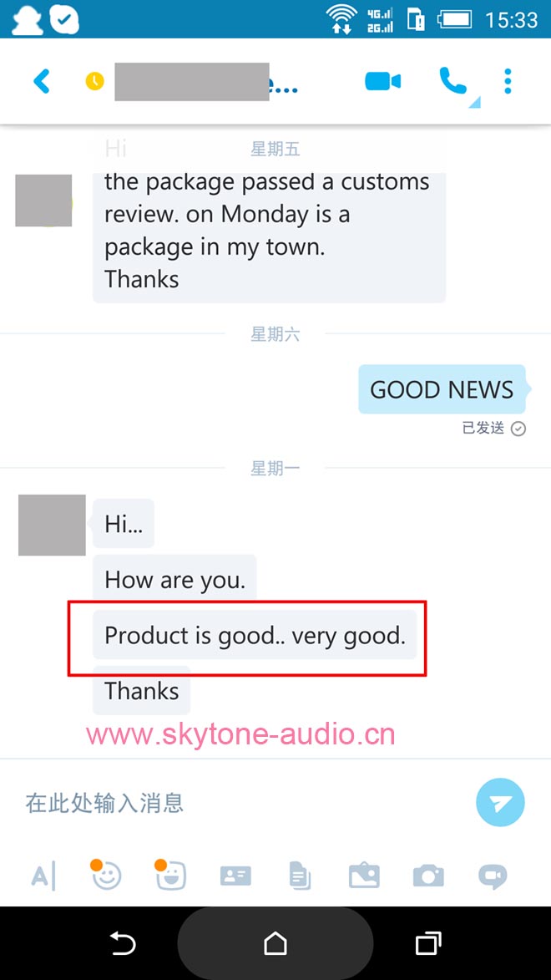
Task: Attach a file with document icon
Action: click(x=300, y=875)
